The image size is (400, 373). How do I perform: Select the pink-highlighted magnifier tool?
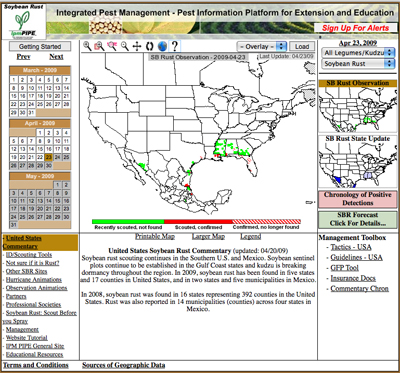point(112,46)
